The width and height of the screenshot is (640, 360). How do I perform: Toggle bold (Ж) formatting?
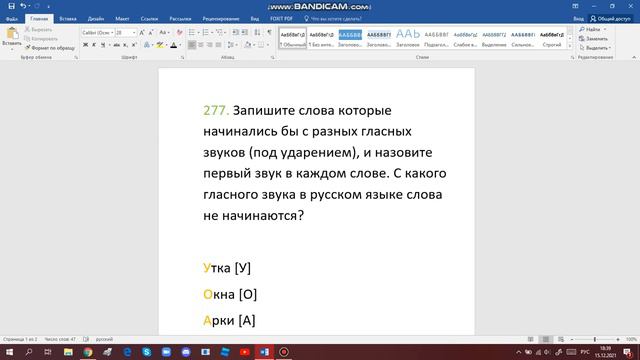[x=85, y=45]
